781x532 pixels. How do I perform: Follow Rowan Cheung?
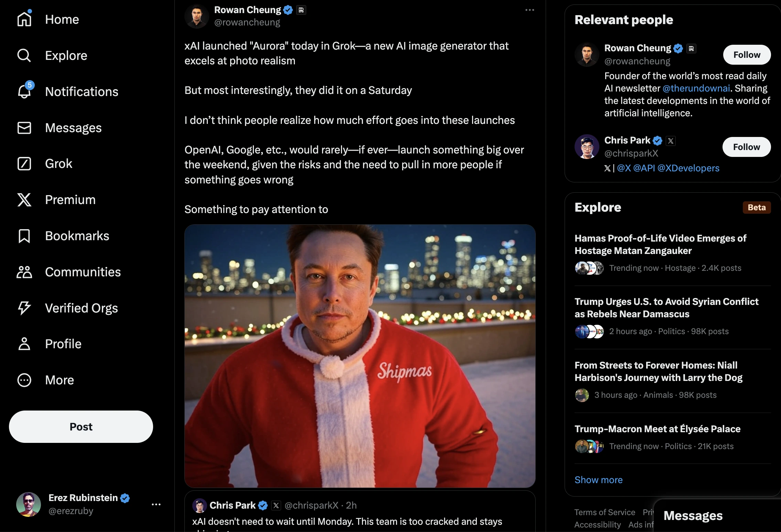tap(747, 55)
